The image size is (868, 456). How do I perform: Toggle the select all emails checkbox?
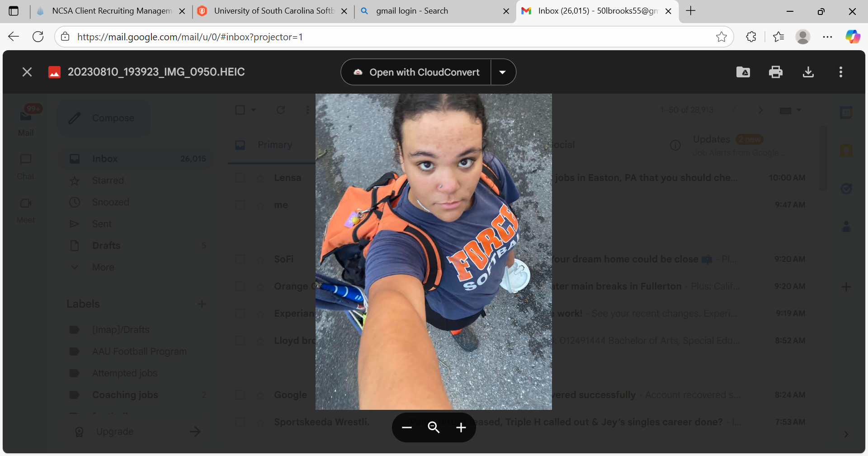pos(240,110)
